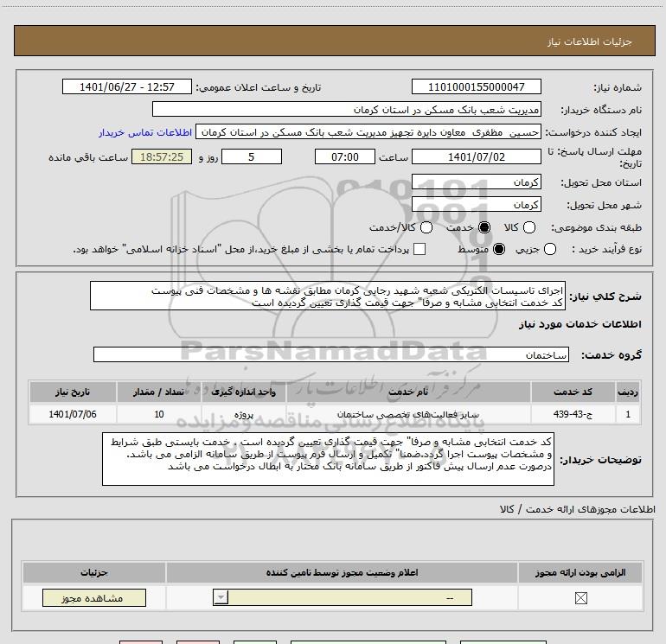Image resolution: width=666 pixels, height=644 pixels.
Task: Select the کالا radio button
Action: pos(529,227)
